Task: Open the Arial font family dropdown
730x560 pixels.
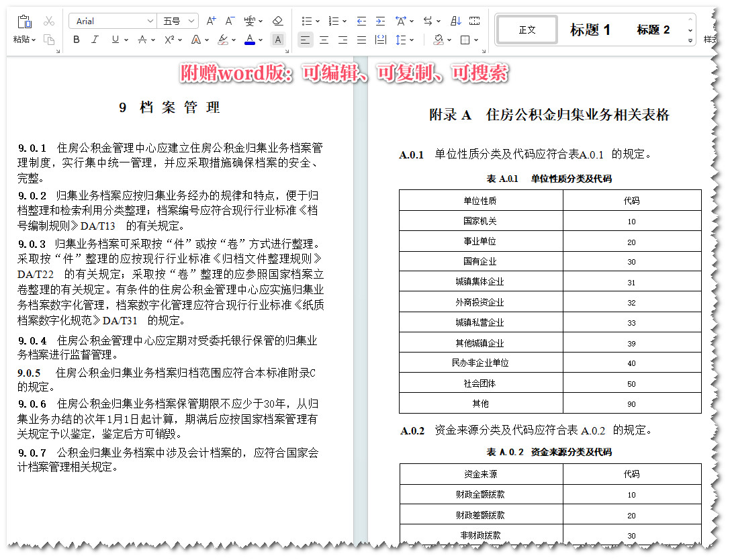Action: tap(111, 20)
